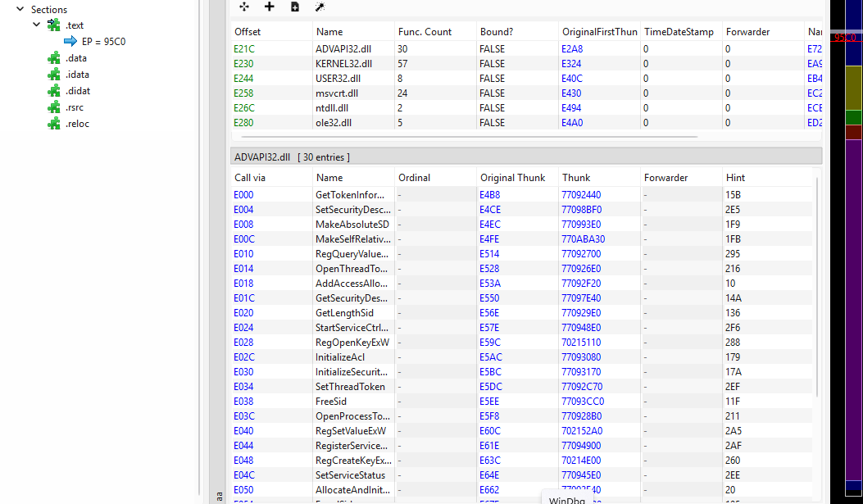The image size is (863, 504).
Task: Select the RegOpenKeyExW function row
Action: (521, 343)
